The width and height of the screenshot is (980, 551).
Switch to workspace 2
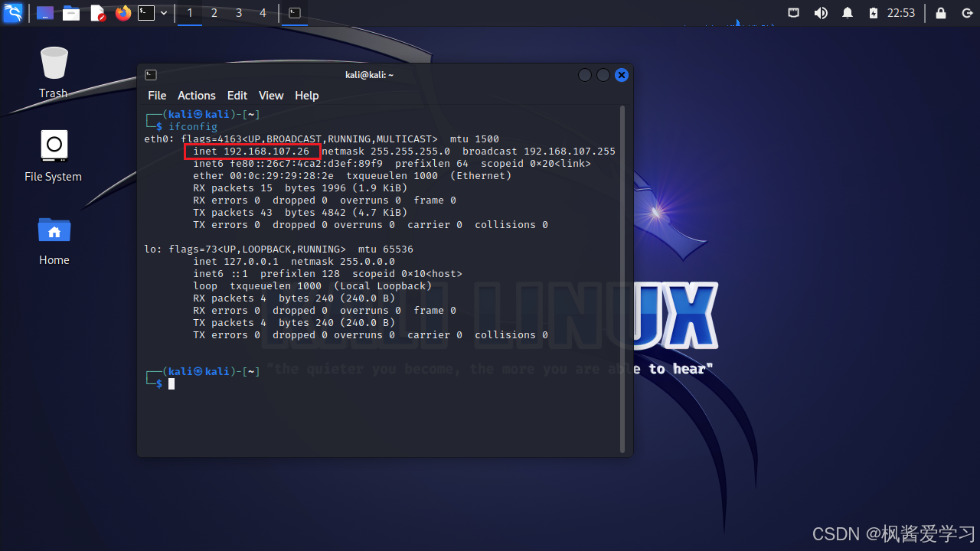pyautogui.click(x=214, y=13)
